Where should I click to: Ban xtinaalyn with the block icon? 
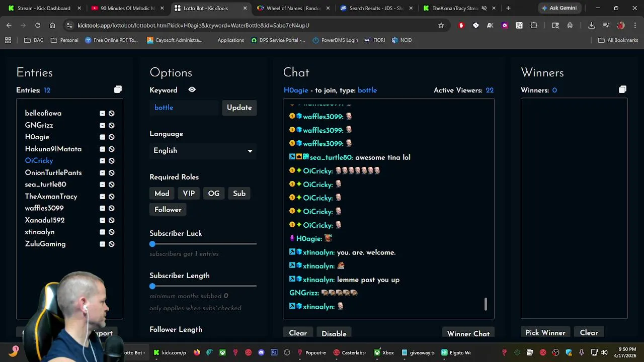pyautogui.click(x=112, y=232)
